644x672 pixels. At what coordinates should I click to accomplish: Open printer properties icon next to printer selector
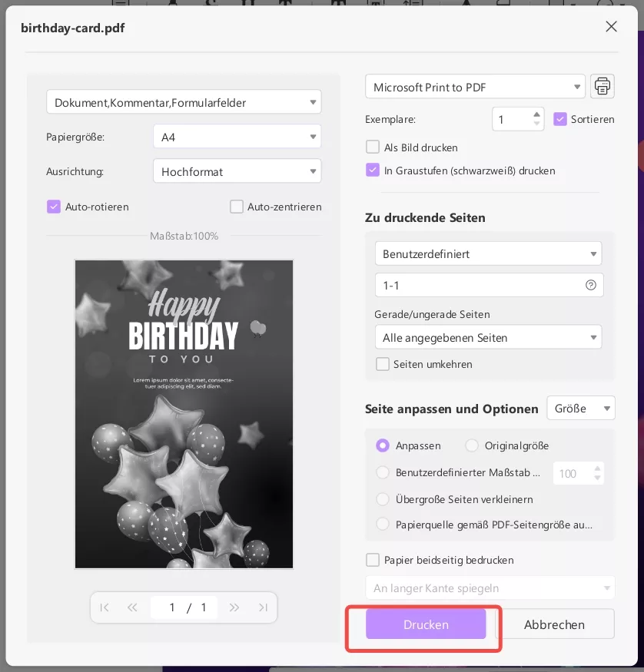point(603,87)
